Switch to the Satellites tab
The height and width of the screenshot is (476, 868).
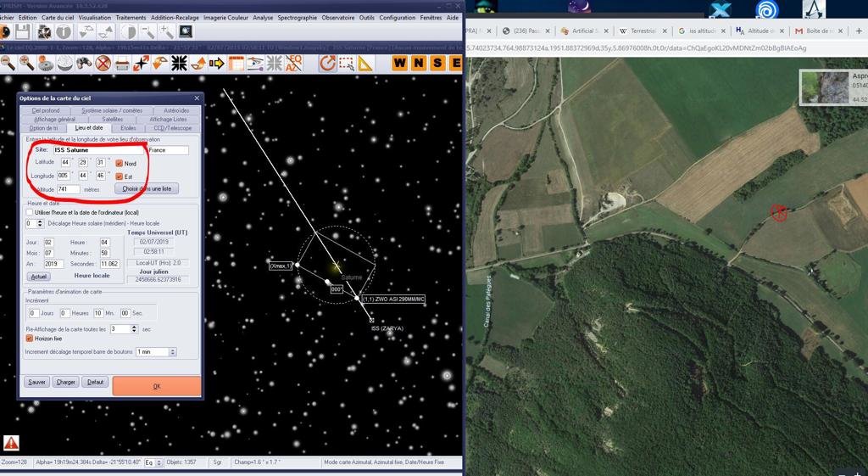[113, 119]
